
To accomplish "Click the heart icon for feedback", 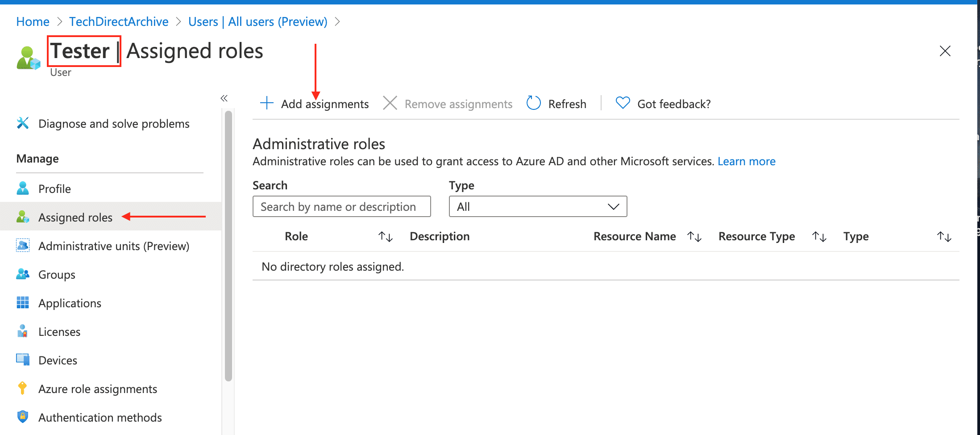I will tap(623, 103).
